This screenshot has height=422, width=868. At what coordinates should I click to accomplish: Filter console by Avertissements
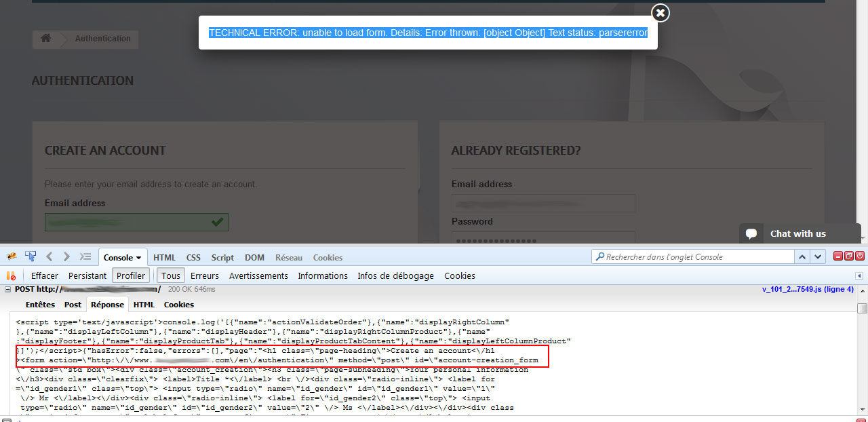point(258,275)
